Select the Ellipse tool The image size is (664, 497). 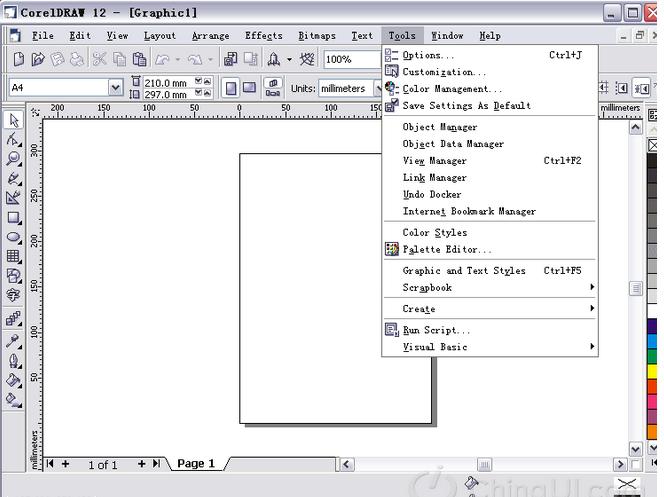pos(14,237)
